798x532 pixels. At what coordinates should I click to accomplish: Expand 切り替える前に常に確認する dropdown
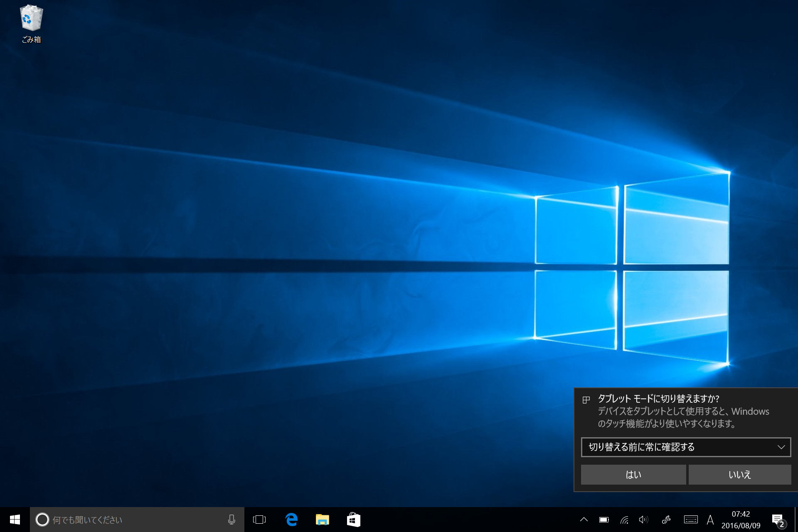686,447
